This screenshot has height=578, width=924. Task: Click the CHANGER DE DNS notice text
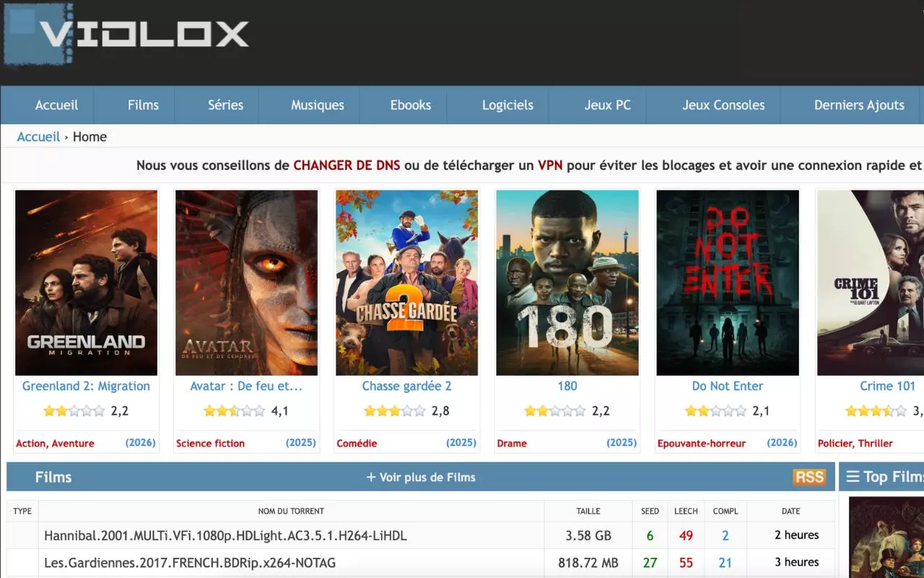(x=346, y=165)
